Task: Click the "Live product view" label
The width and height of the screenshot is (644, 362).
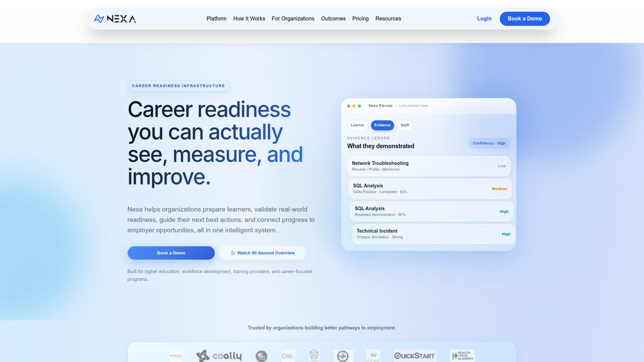Action: click(414, 106)
